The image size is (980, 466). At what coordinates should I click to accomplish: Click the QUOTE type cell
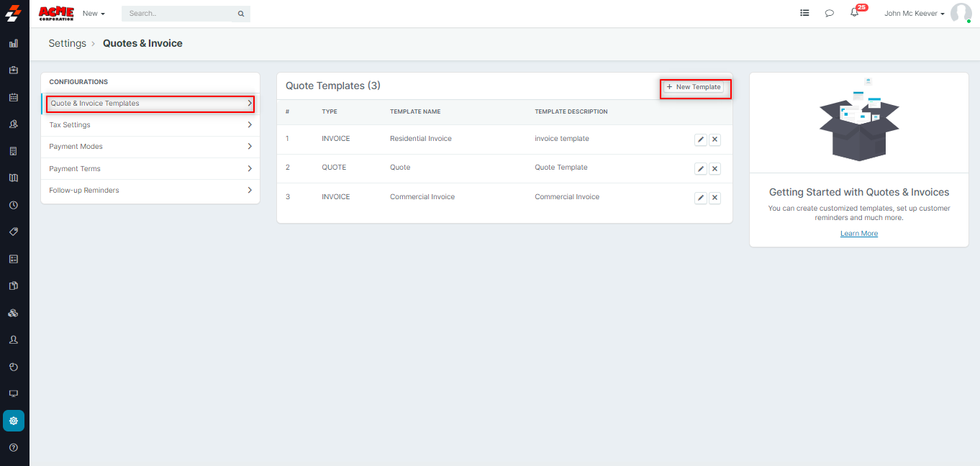tap(334, 168)
